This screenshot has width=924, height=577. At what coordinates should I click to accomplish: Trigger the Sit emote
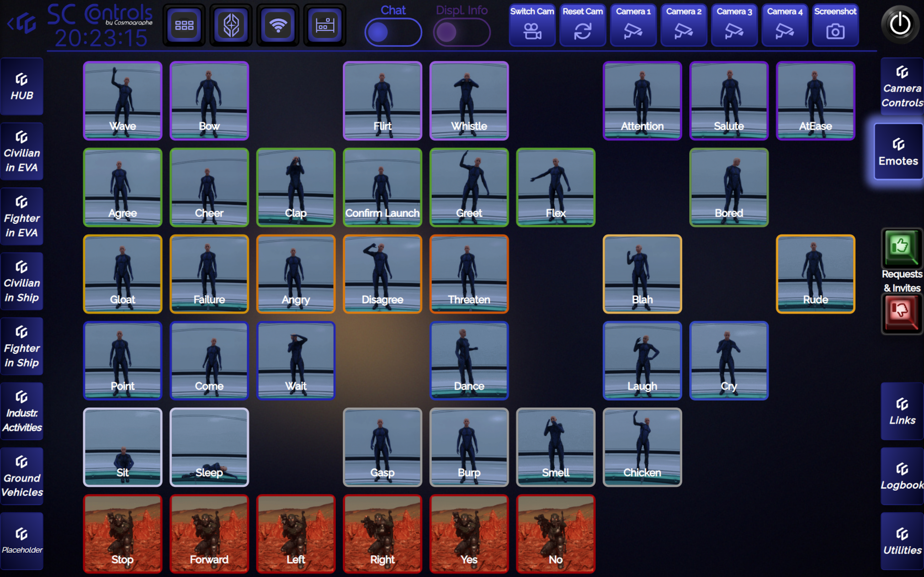pos(122,447)
